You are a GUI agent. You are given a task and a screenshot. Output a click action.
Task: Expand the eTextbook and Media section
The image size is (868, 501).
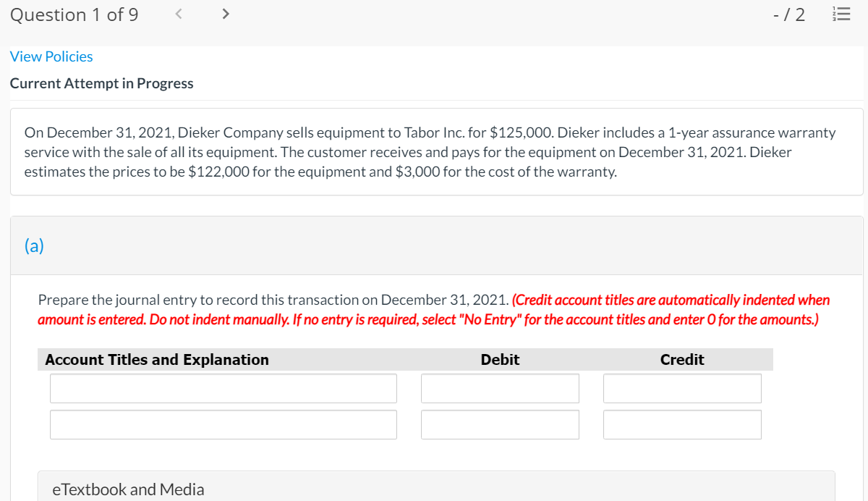point(128,489)
